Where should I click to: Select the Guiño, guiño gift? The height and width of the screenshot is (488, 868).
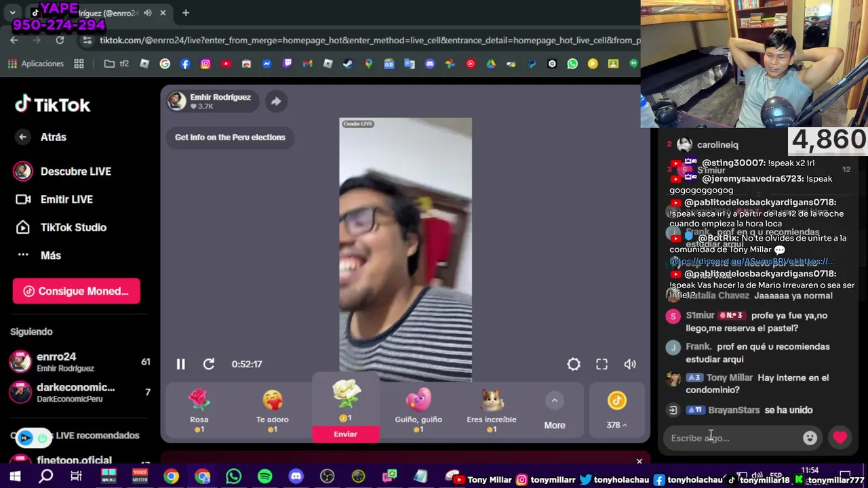[x=418, y=411]
